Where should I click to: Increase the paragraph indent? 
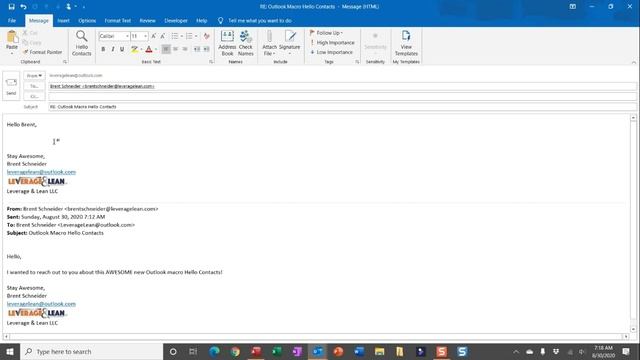pos(207,49)
